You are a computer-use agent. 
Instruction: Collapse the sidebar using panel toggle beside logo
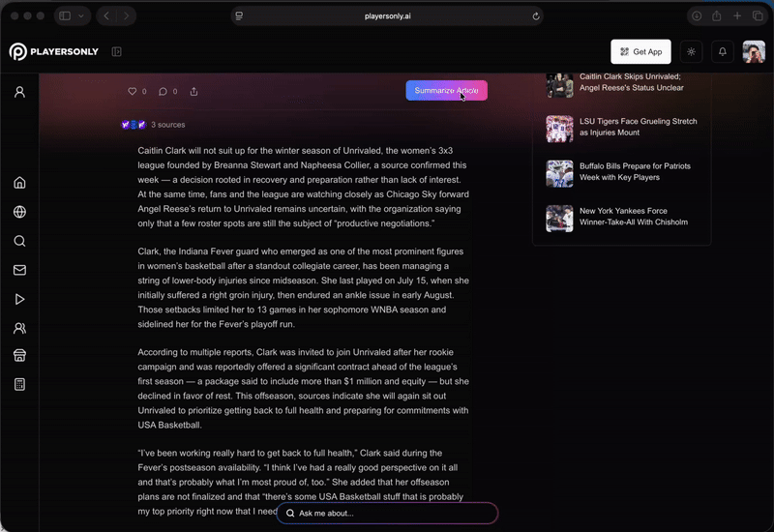[x=116, y=52]
